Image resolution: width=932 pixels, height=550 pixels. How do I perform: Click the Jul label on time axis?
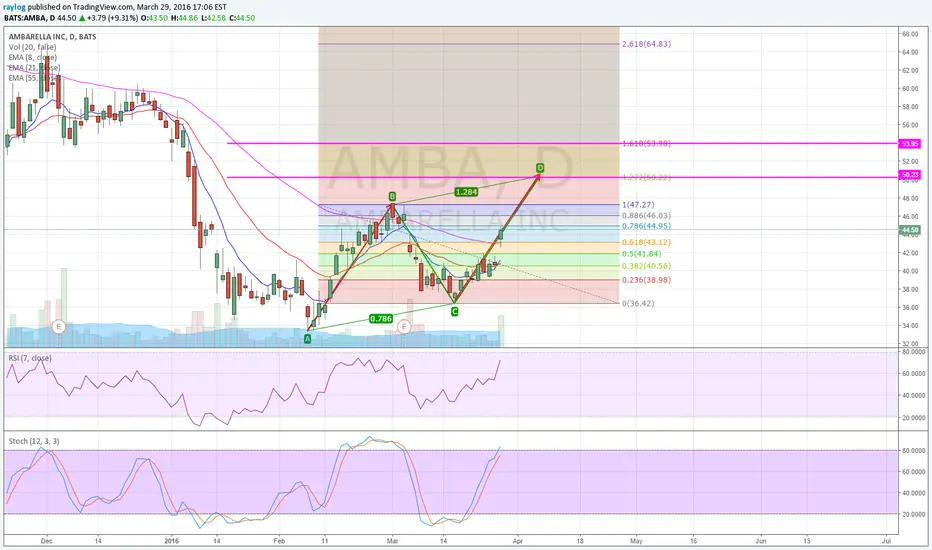tap(886, 541)
